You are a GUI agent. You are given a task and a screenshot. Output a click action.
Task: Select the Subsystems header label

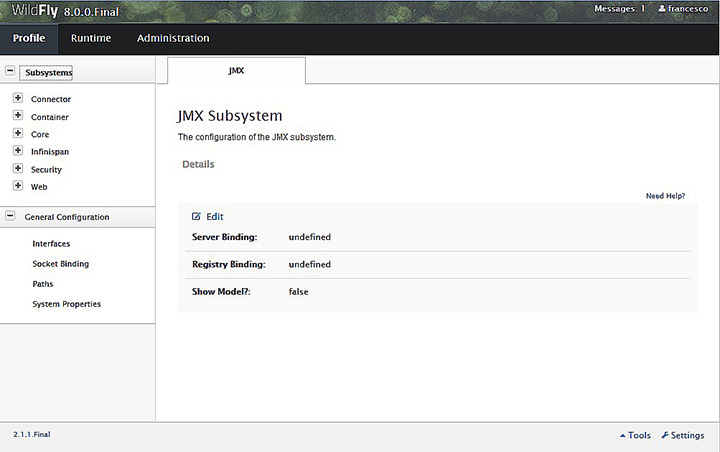tap(49, 73)
